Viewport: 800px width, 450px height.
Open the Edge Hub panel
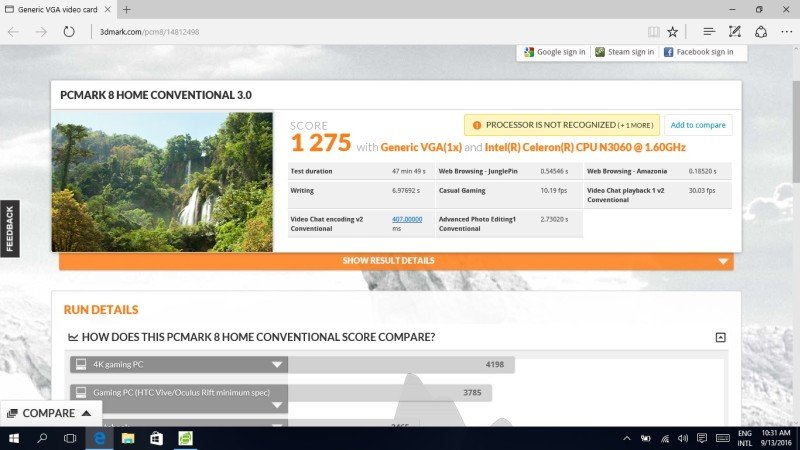(708, 31)
